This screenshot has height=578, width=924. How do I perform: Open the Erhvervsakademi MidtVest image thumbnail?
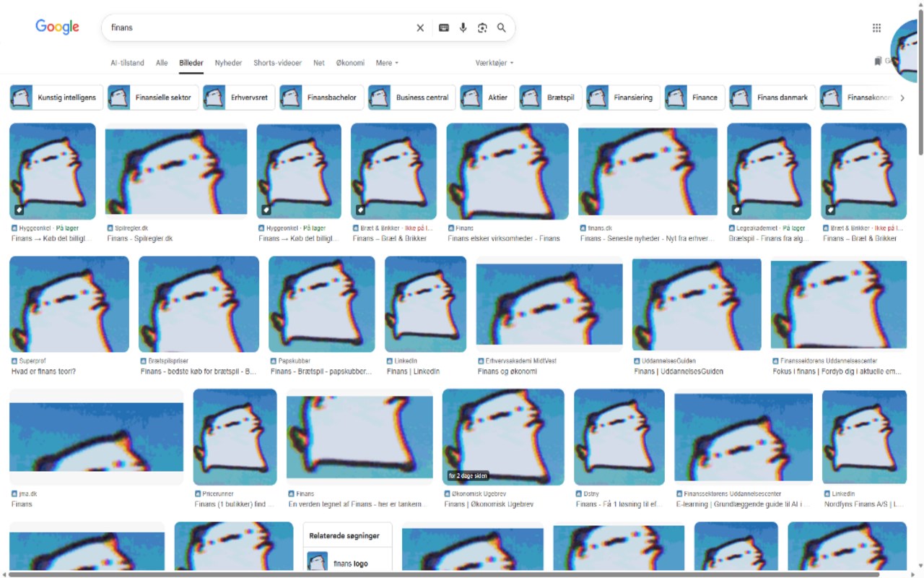click(x=549, y=304)
